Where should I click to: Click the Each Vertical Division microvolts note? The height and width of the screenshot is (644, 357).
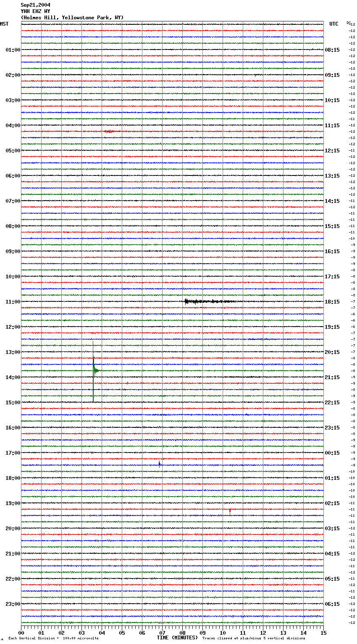[53, 638]
